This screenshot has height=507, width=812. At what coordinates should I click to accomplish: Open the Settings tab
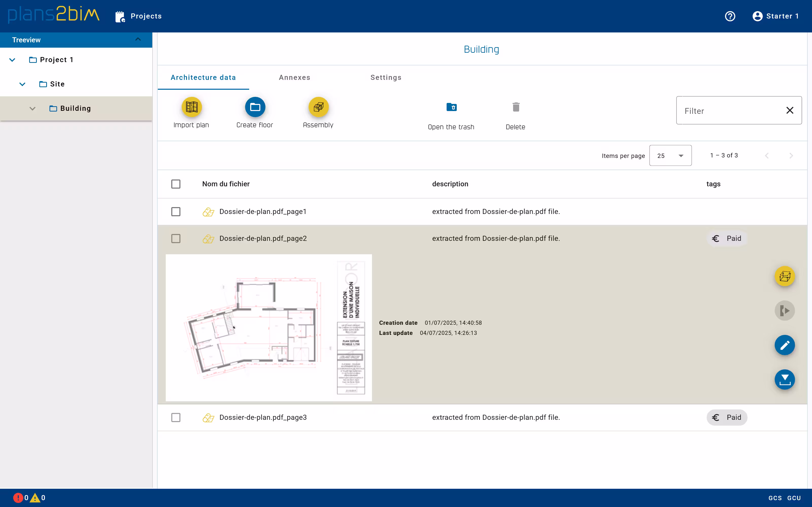[x=385, y=78]
